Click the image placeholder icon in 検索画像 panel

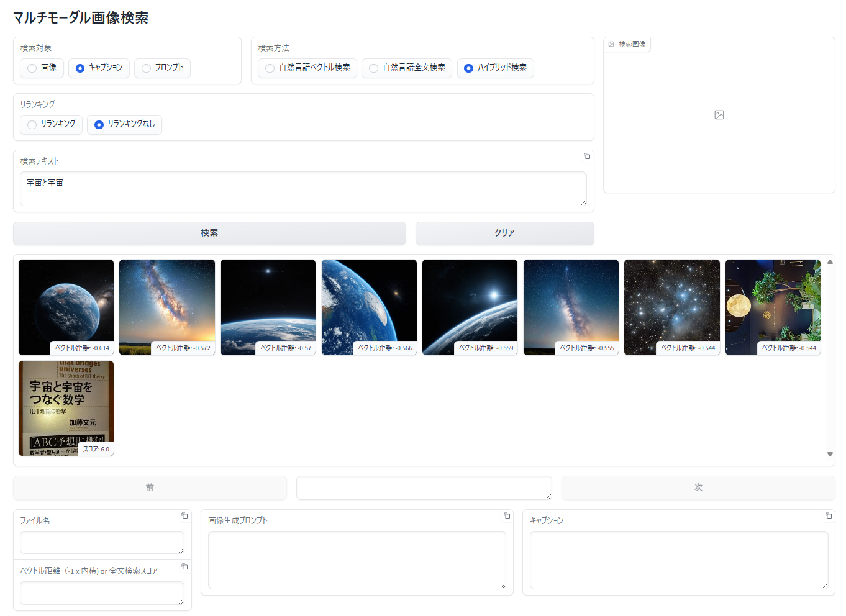pyautogui.click(x=719, y=115)
